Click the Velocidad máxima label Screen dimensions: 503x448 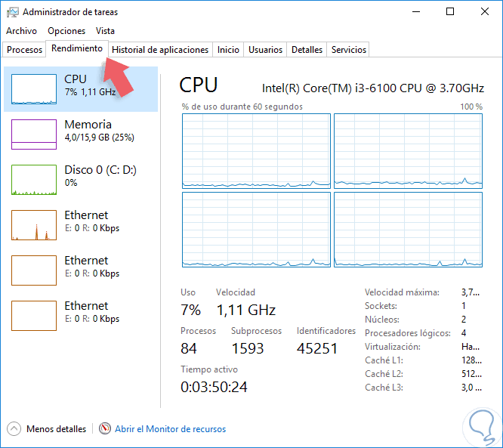coord(402,292)
